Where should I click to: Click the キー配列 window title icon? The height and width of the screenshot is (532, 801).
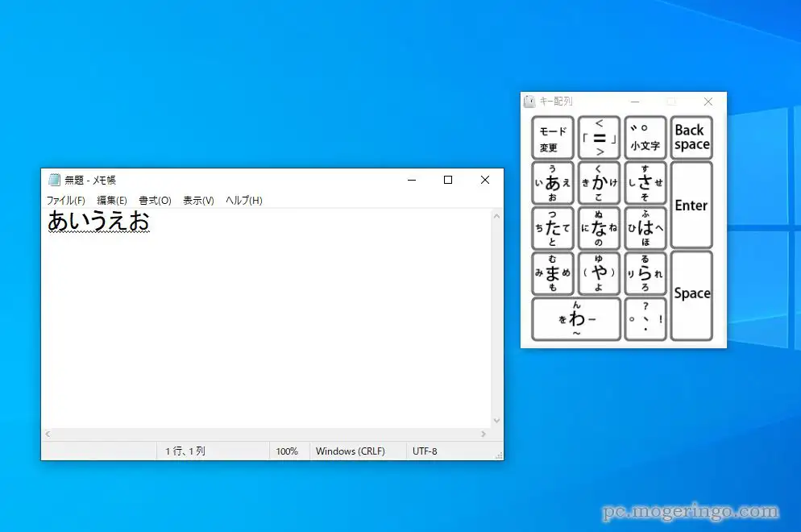[x=530, y=102]
